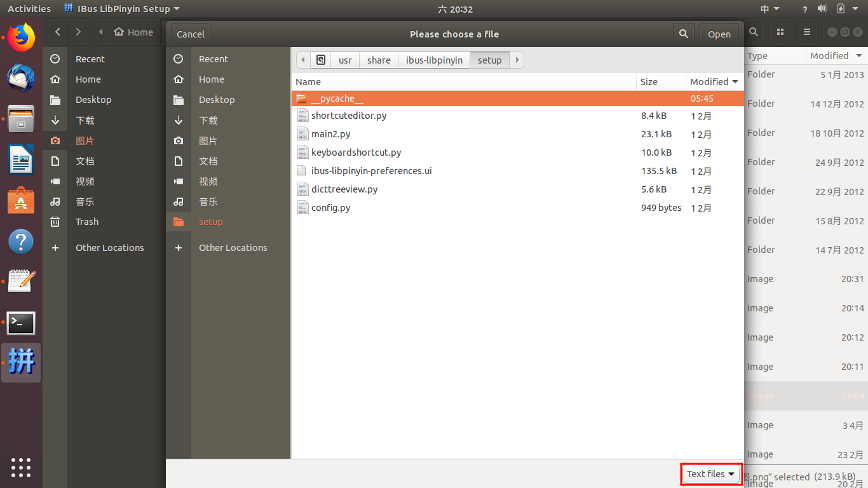Click the setup path segment
The width and height of the screenshot is (868, 488).
click(489, 60)
